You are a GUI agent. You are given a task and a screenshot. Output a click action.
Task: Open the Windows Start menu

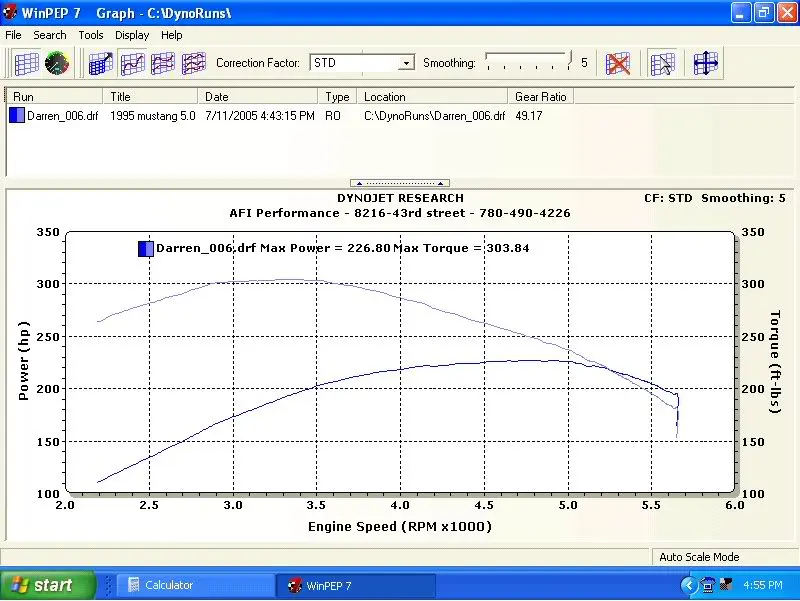click(x=47, y=585)
